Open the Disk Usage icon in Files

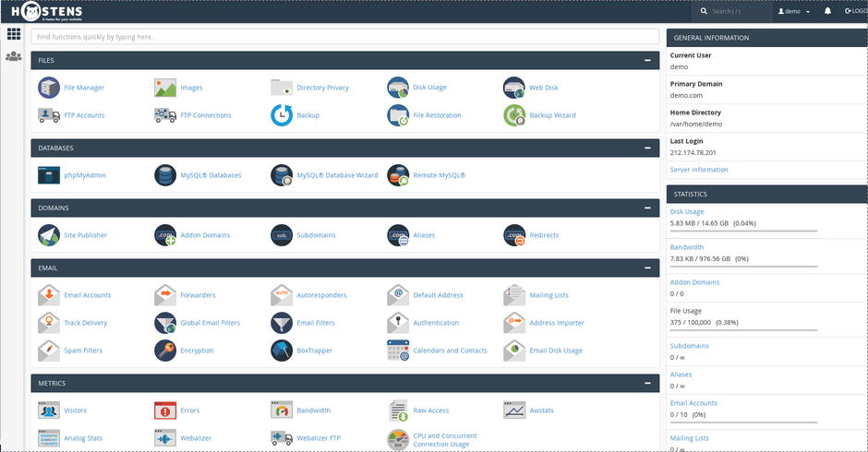coord(398,88)
